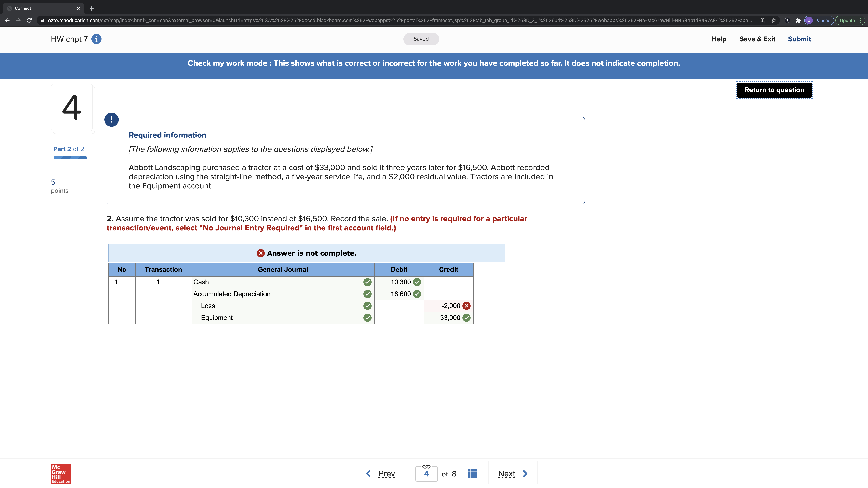Viewport: 868px width, 488px height.
Task: Toggle the bookmark star in the address bar
Action: tap(773, 20)
